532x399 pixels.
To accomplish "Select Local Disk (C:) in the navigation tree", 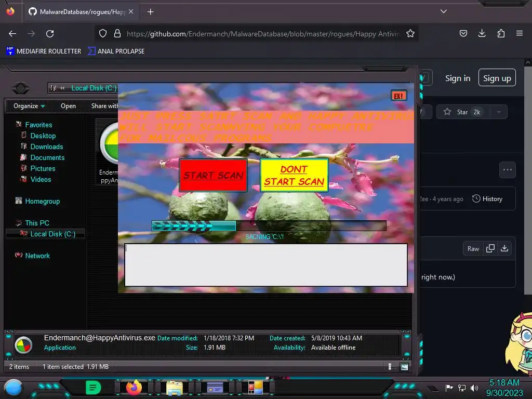I will coord(52,234).
